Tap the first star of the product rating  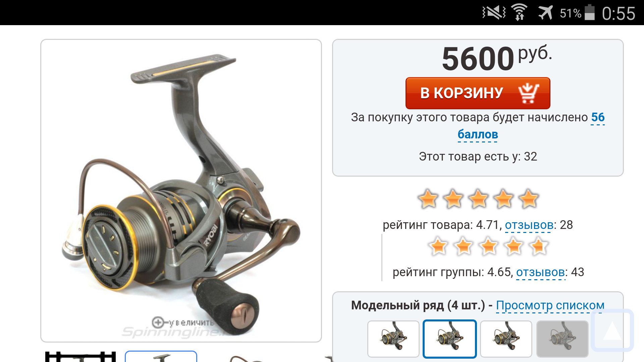tap(428, 199)
